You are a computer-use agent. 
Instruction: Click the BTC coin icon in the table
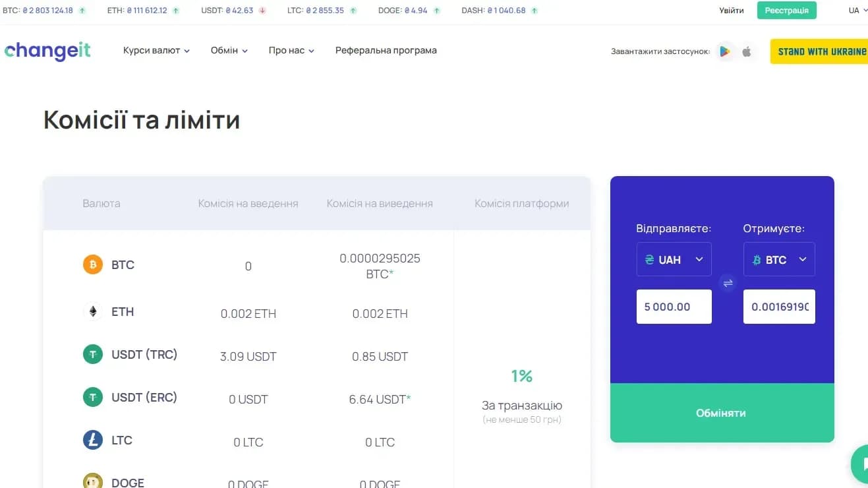coord(93,265)
